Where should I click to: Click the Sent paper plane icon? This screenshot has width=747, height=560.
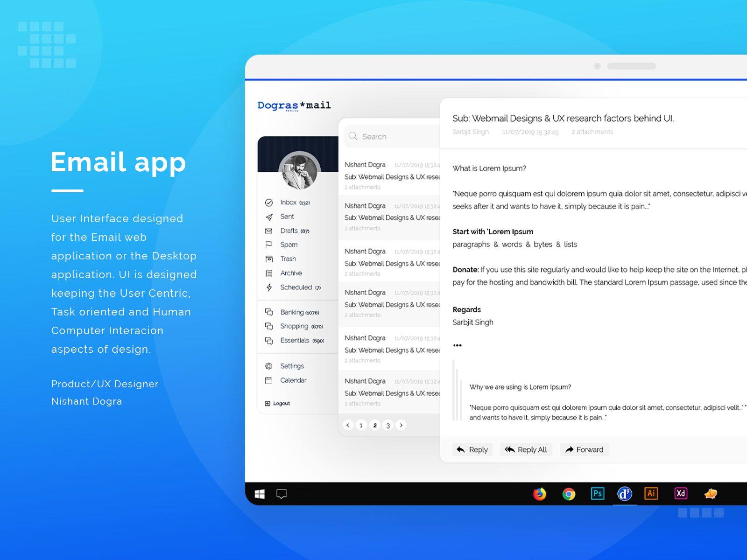269,217
